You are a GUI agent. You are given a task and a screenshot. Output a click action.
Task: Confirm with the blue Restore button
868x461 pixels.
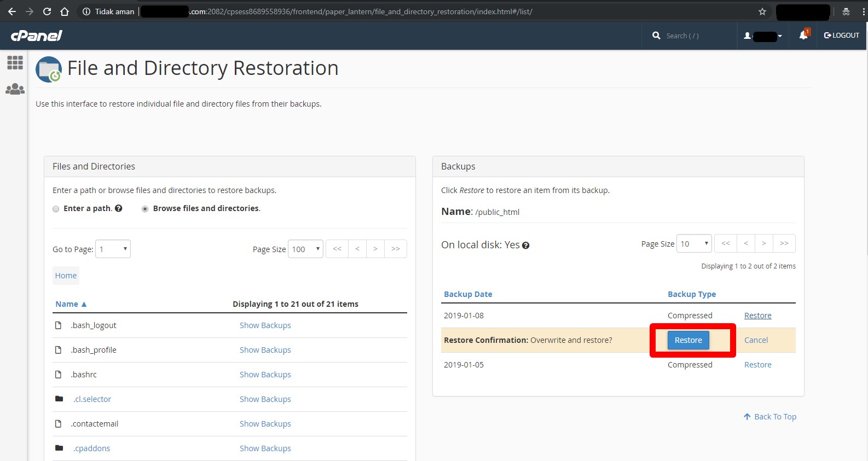(x=688, y=340)
